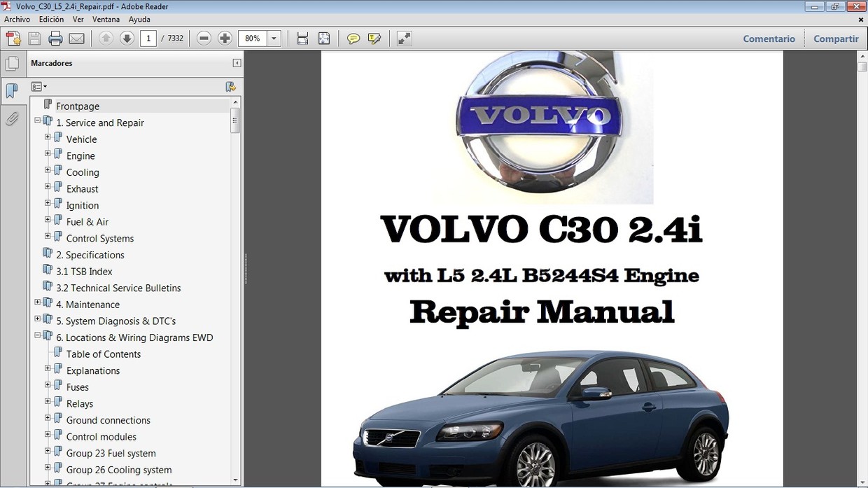
Task: Expand the Ignition bookmark
Action: click(x=48, y=203)
